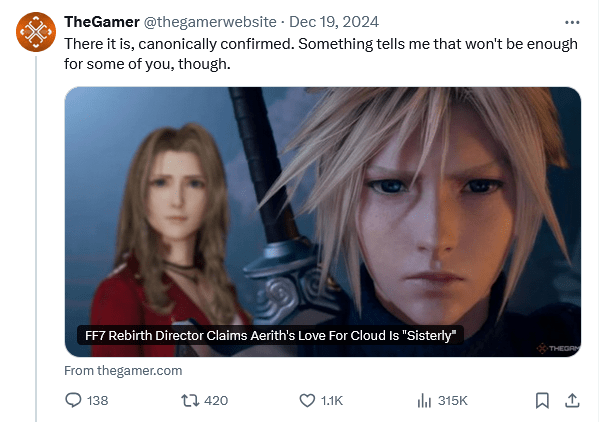Click the share upload icon
This screenshot has width=607, height=422.
click(x=572, y=400)
